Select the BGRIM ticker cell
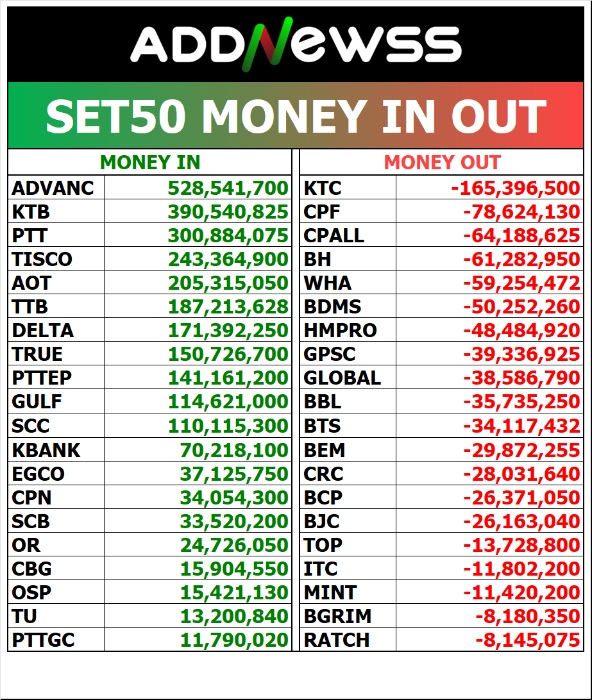Screen dimensions: 592x700 click(337, 616)
